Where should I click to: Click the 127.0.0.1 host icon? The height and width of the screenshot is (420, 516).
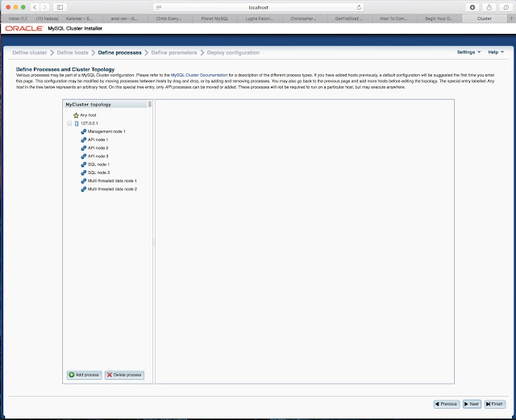(77, 123)
